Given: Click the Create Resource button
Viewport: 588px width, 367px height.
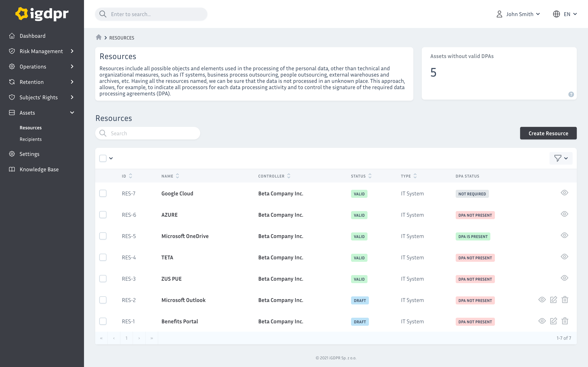Looking at the screenshot, I should (548, 133).
